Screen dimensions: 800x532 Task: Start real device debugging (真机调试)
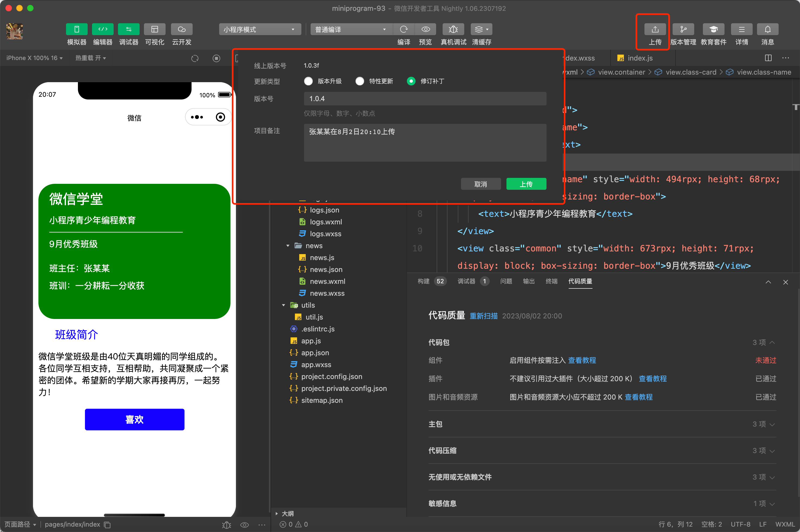tap(453, 29)
